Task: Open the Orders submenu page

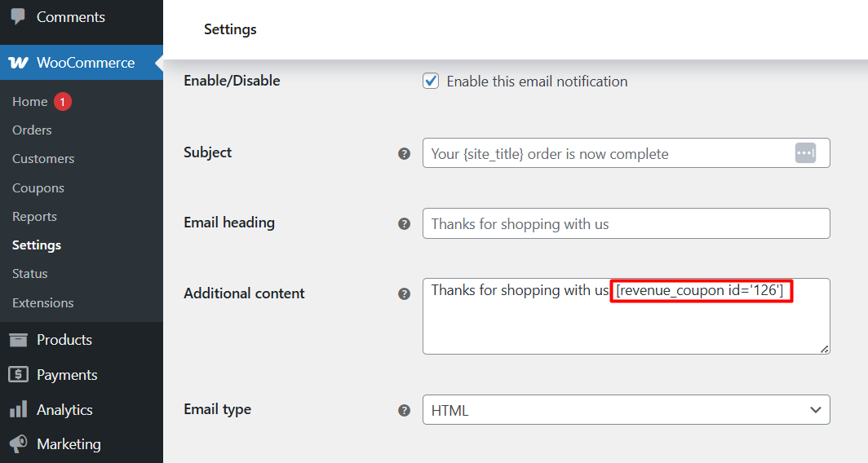Action: [32, 130]
